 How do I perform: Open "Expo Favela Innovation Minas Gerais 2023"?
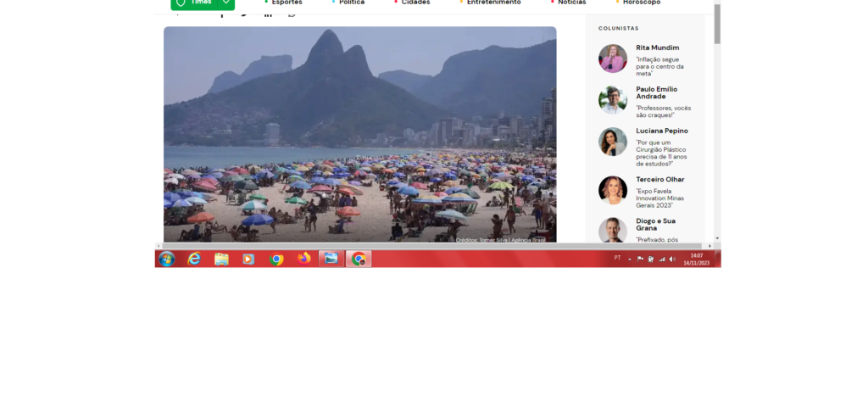coord(659,198)
